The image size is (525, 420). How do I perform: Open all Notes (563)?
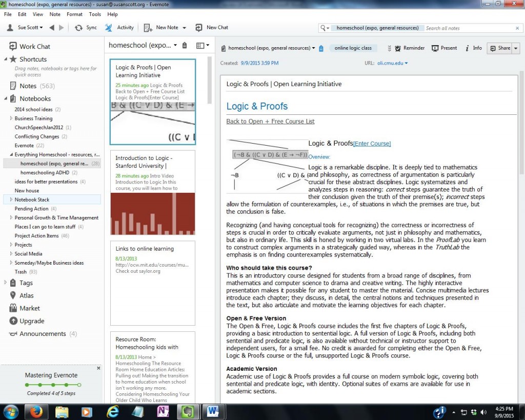point(32,86)
